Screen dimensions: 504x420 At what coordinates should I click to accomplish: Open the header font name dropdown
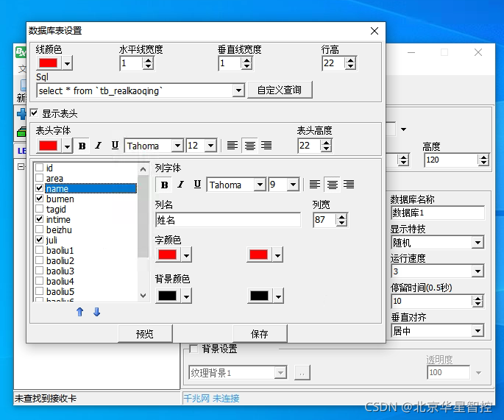177,146
